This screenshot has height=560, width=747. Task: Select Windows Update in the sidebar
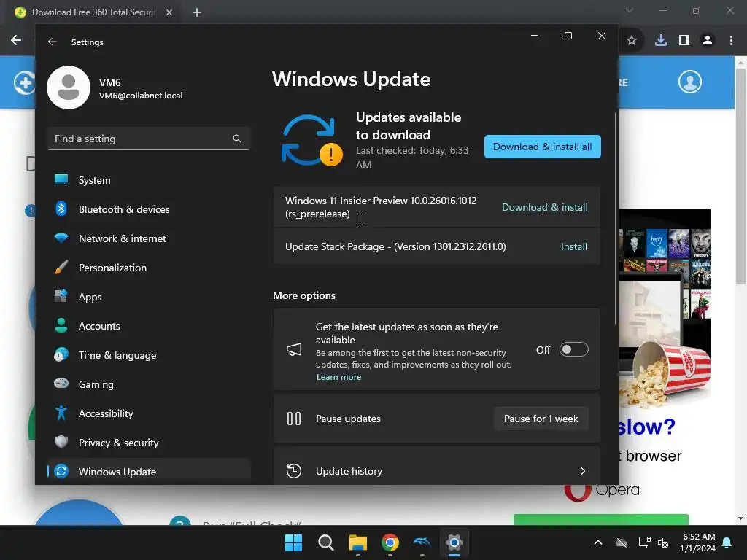click(149, 472)
